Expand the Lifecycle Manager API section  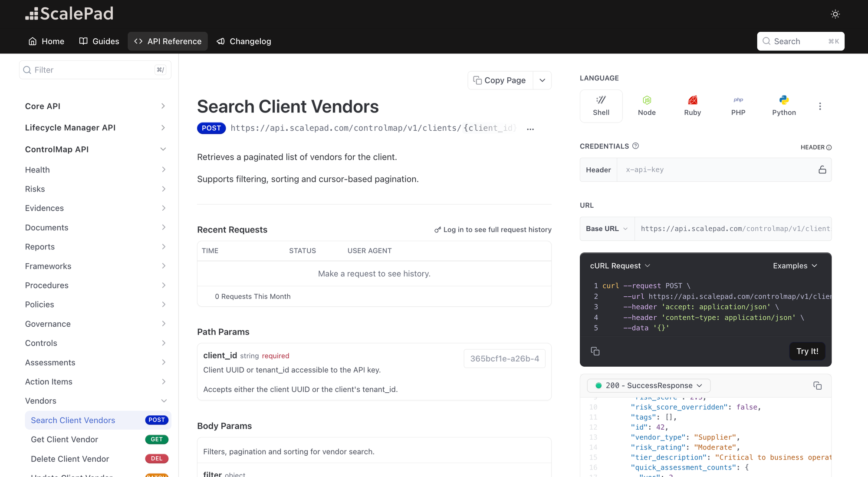(95, 128)
